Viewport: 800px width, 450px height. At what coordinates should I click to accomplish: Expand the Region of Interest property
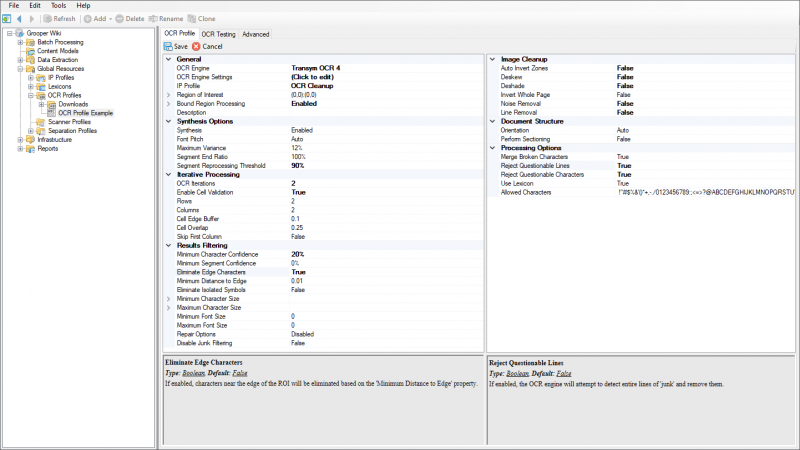tap(168, 94)
